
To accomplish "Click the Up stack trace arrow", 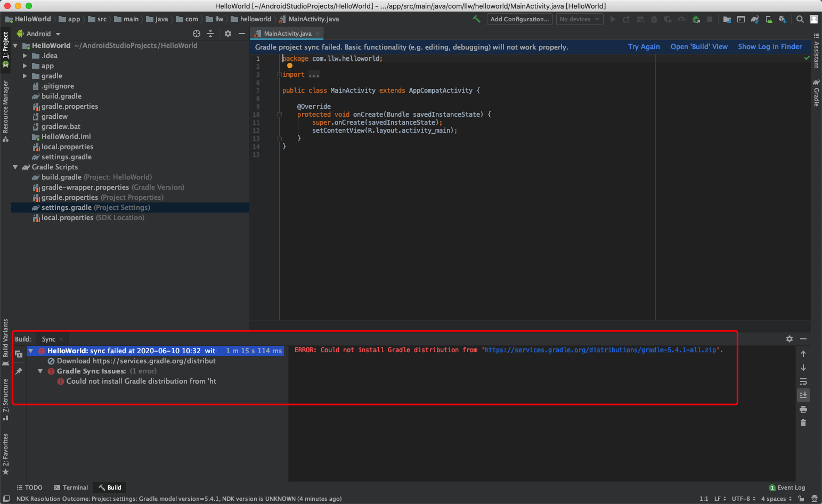I will click(x=803, y=354).
